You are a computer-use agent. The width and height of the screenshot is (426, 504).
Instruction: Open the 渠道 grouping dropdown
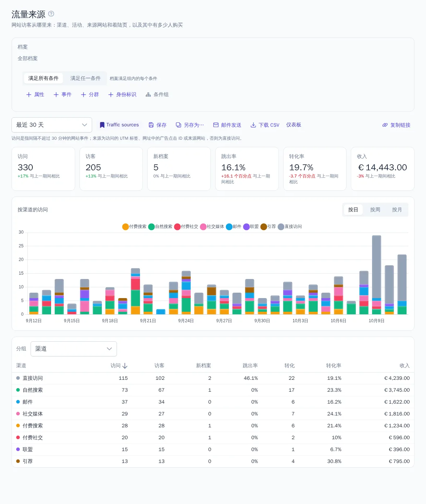click(74, 349)
